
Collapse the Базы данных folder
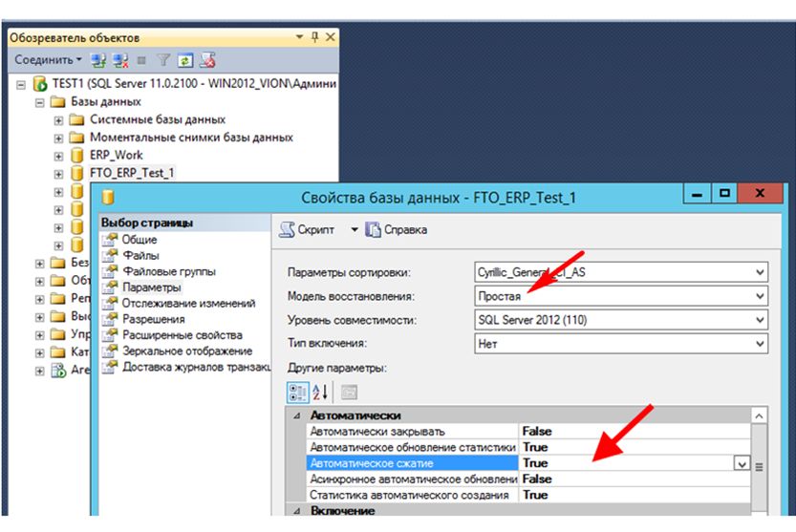pyautogui.click(x=39, y=102)
